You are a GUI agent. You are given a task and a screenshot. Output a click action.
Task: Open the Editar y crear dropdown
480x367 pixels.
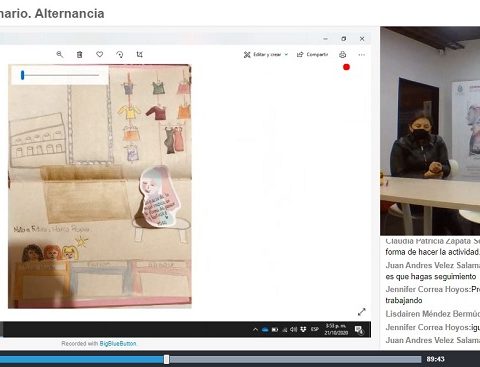coord(266,55)
